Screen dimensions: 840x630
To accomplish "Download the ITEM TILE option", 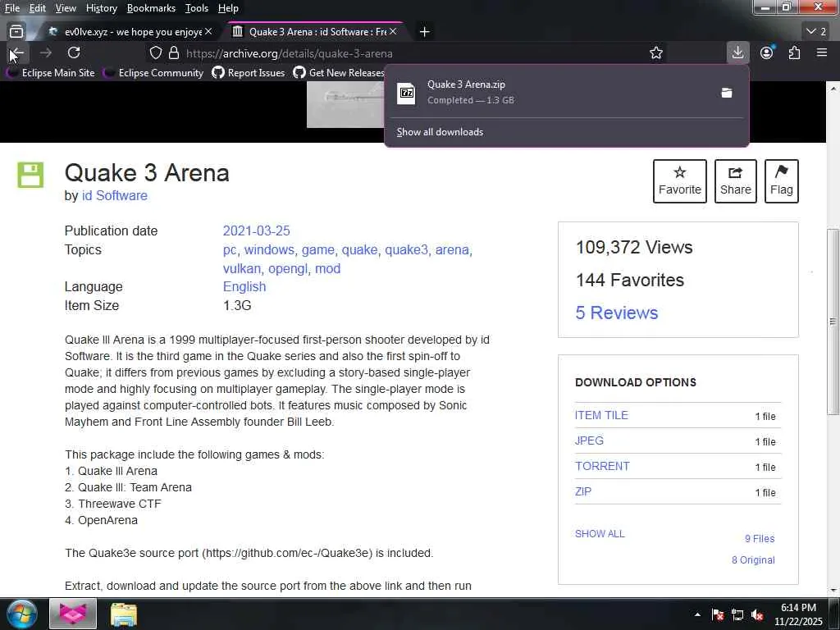I will coord(601,415).
